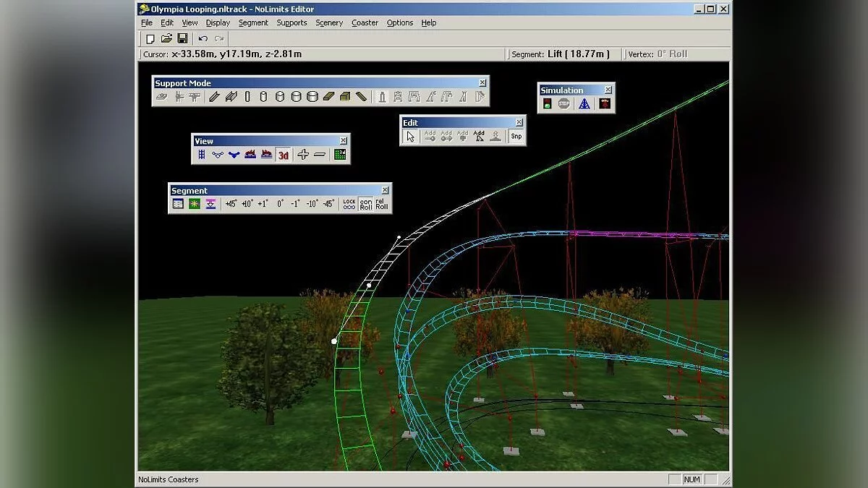Click the 'NoLimits Coasters' status text
Image resolution: width=868 pixels, height=488 pixels.
169,479
